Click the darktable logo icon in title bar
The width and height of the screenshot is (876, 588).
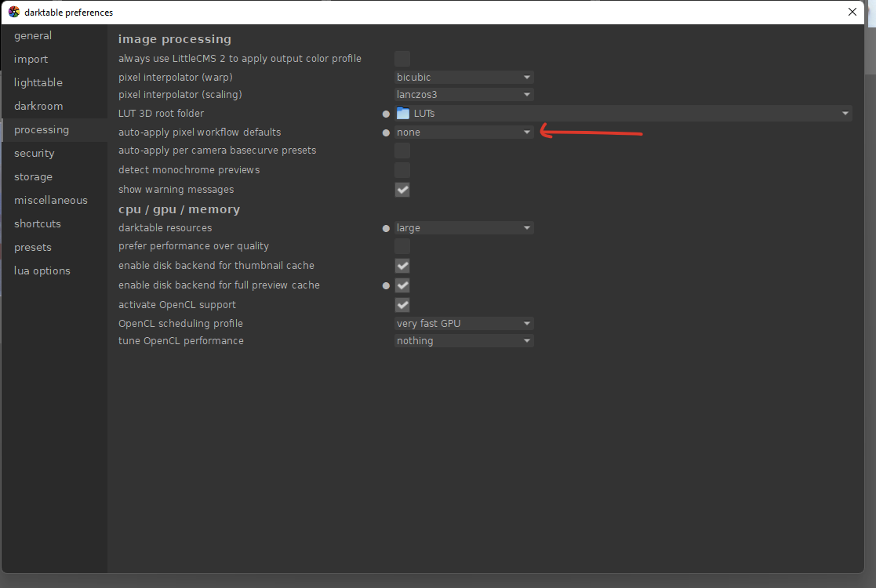14,12
